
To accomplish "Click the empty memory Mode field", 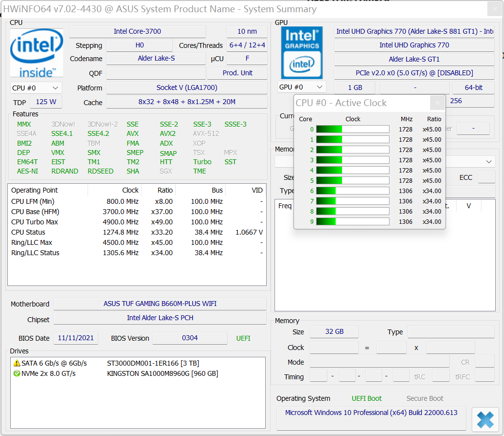I will click(x=380, y=362).
